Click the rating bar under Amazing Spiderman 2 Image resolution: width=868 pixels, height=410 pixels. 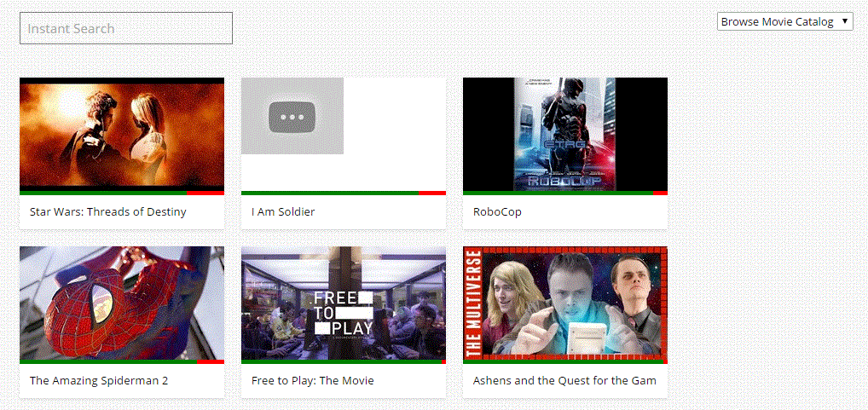[x=122, y=362]
